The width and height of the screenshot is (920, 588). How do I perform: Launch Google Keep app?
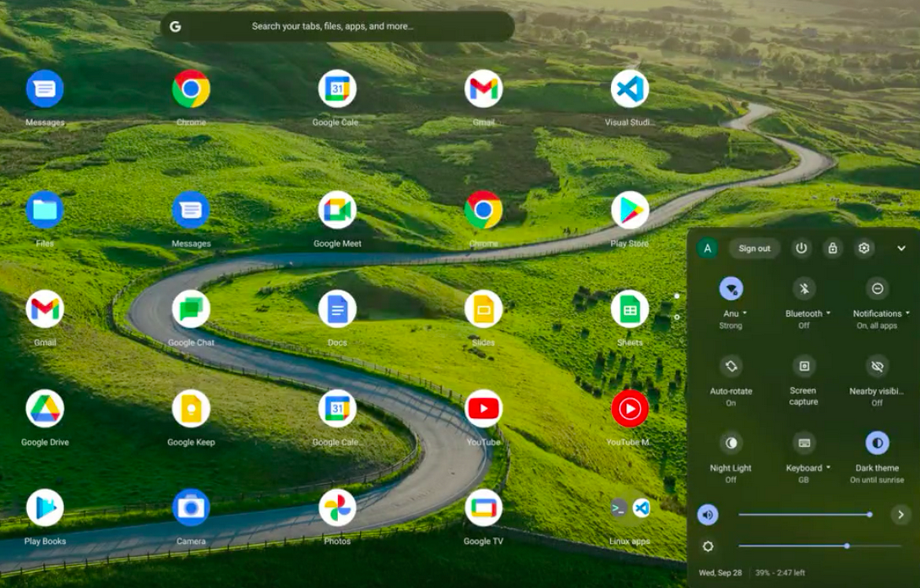(x=191, y=408)
